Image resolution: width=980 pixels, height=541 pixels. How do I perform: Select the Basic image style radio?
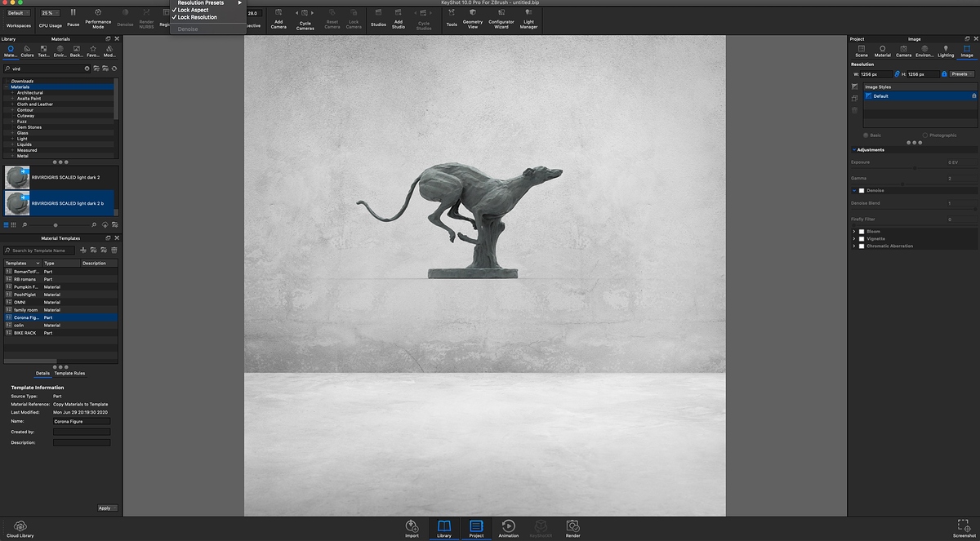866,135
